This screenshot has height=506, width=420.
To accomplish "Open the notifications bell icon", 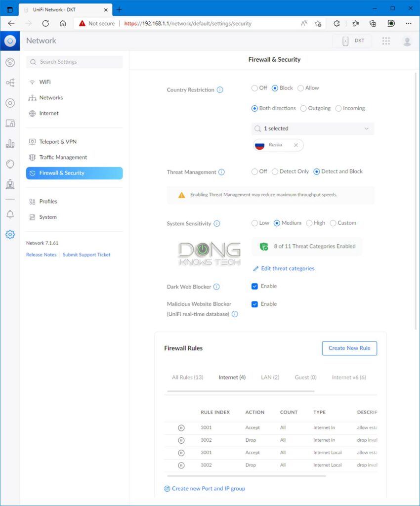I will pyautogui.click(x=10, y=214).
